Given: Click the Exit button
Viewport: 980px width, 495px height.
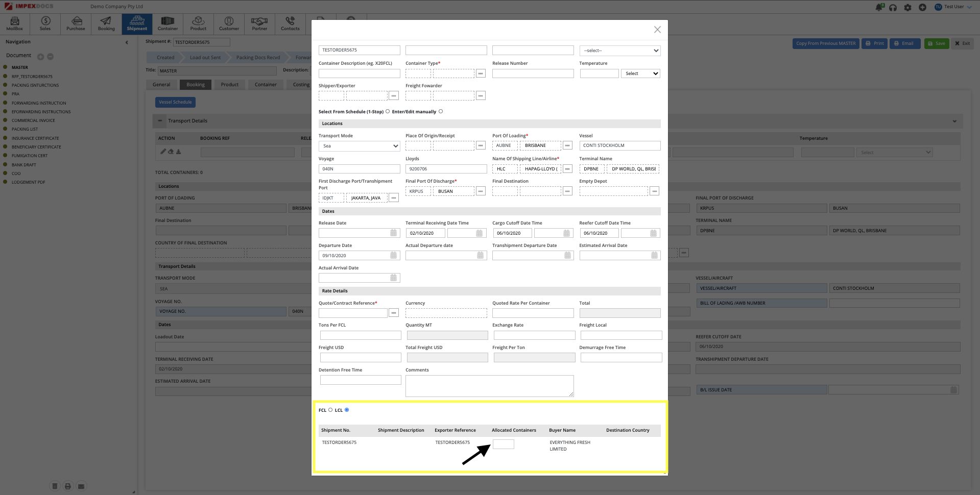Looking at the screenshot, I should 963,43.
